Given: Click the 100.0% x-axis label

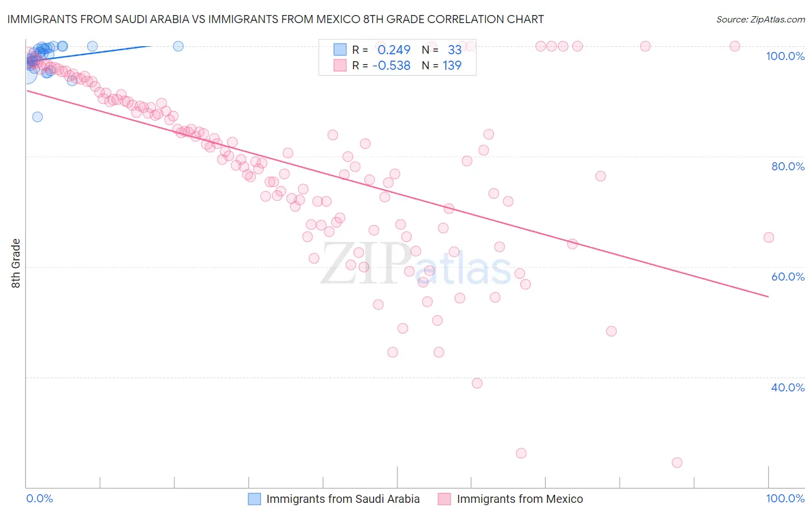Looking at the screenshot, I should point(785,498).
